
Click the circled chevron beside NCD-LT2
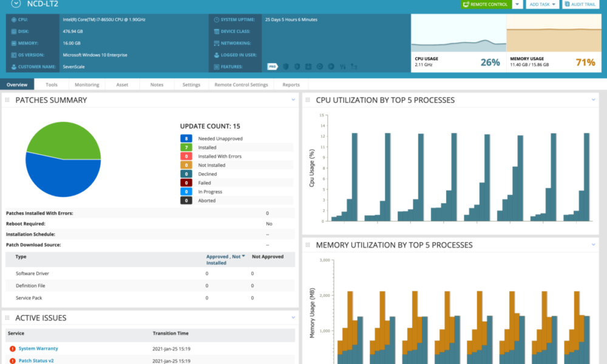[x=16, y=4]
